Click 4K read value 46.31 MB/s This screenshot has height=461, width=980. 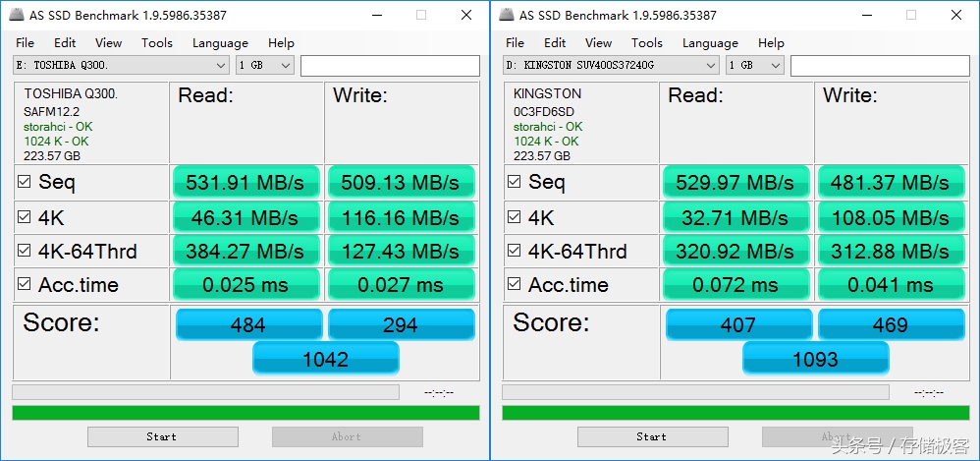pos(245,217)
